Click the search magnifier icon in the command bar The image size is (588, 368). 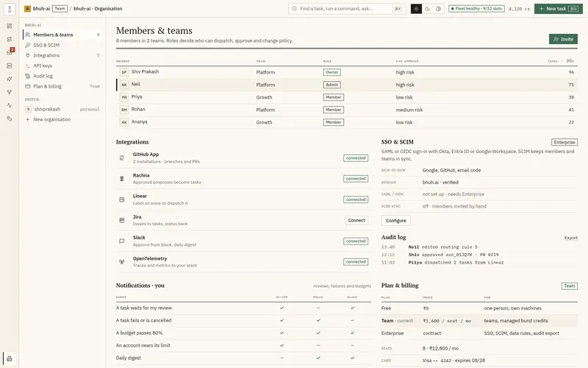pyautogui.click(x=295, y=9)
